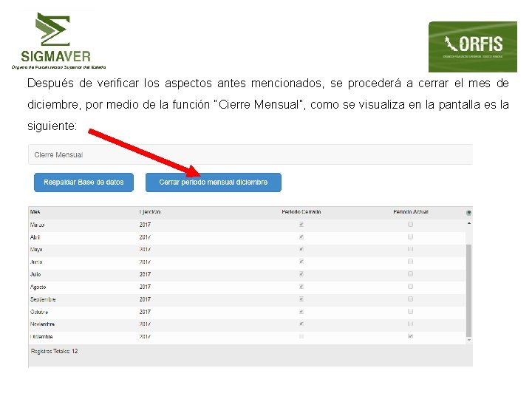Click Registros Totales: 12 footer text
The image size is (532, 399).
(54, 351)
